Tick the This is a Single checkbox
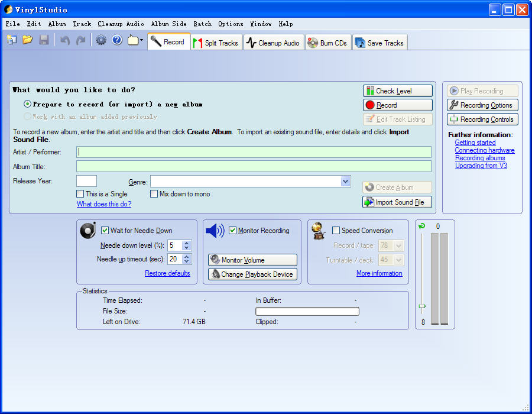 tap(80, 194)
